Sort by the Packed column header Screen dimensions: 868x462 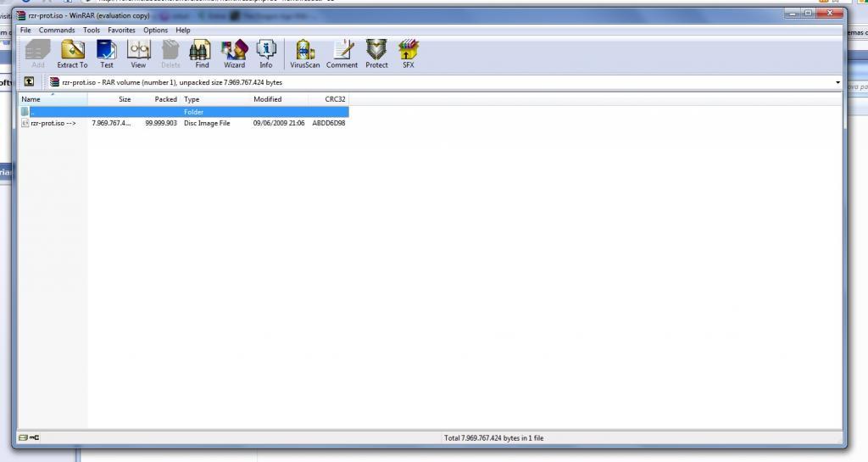(157, 99)
